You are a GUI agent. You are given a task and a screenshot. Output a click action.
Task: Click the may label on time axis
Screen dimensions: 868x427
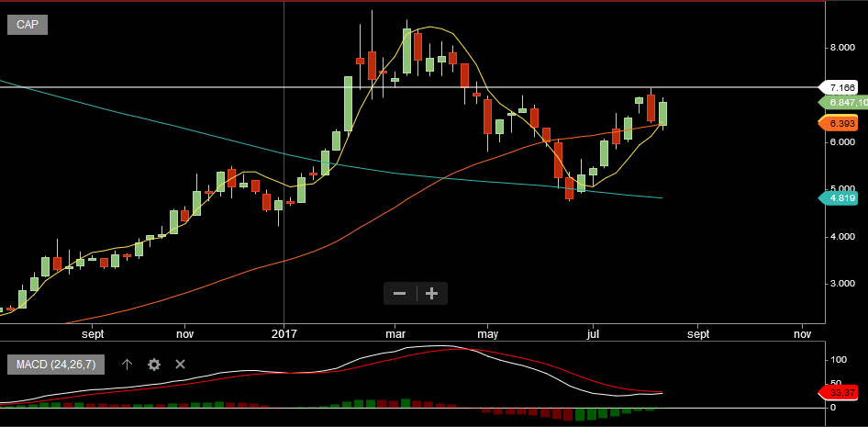(x=488, y=334)
